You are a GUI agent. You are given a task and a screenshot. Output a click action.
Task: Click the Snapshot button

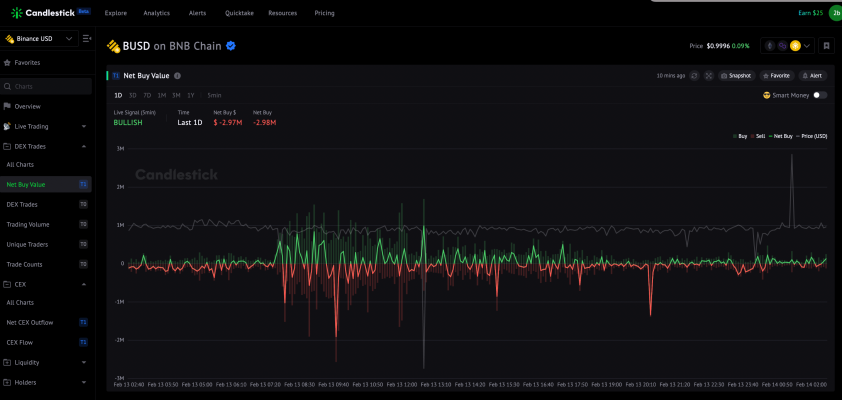pyautogui.click(x=736, y=76)
